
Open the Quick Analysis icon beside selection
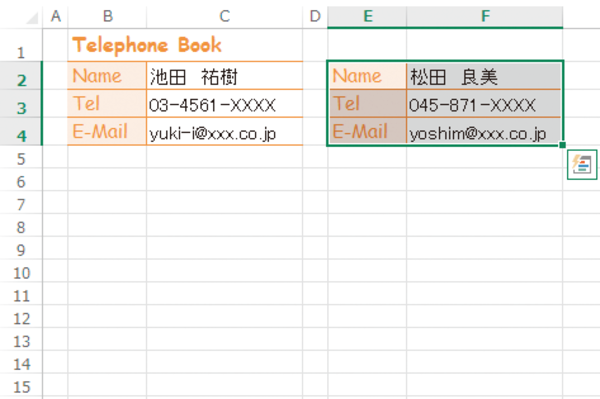pyautogui.click(x=582, y=164)
